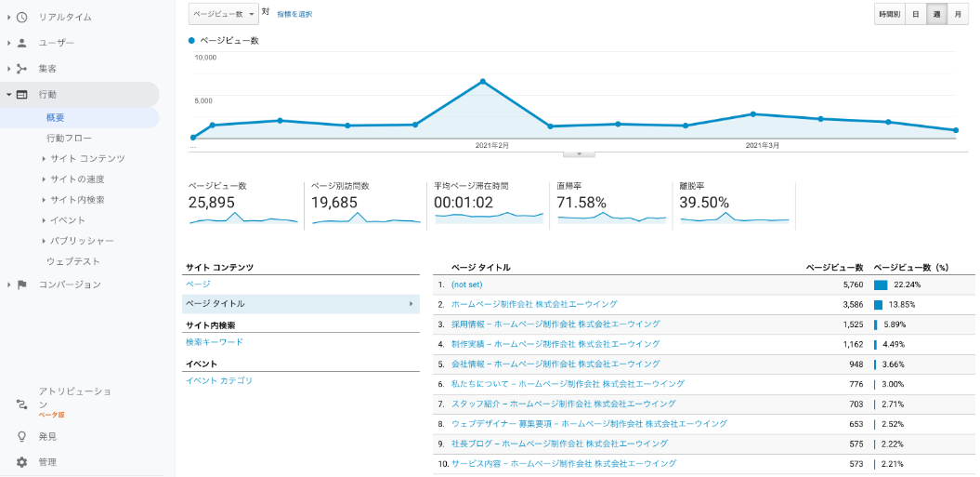Viewport: 980px width, 477px height.
Task: Switch chart granularity to 日
Action: [x=915, y=14]
